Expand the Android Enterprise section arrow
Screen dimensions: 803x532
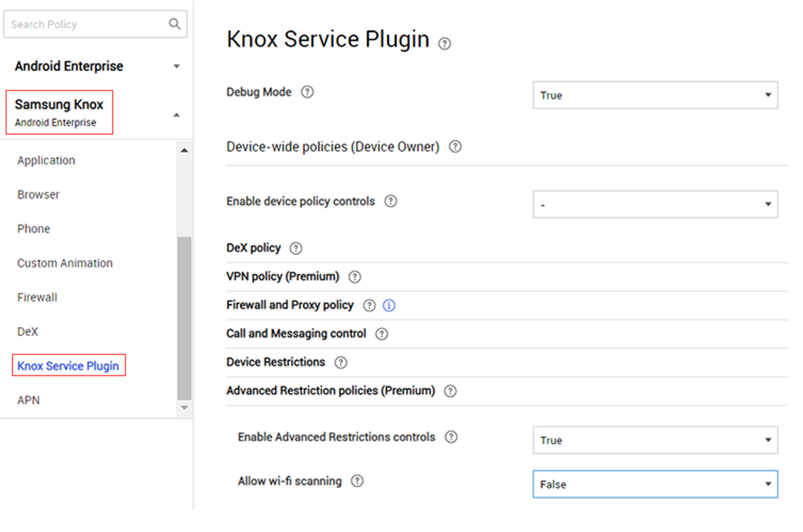[177, 66]
